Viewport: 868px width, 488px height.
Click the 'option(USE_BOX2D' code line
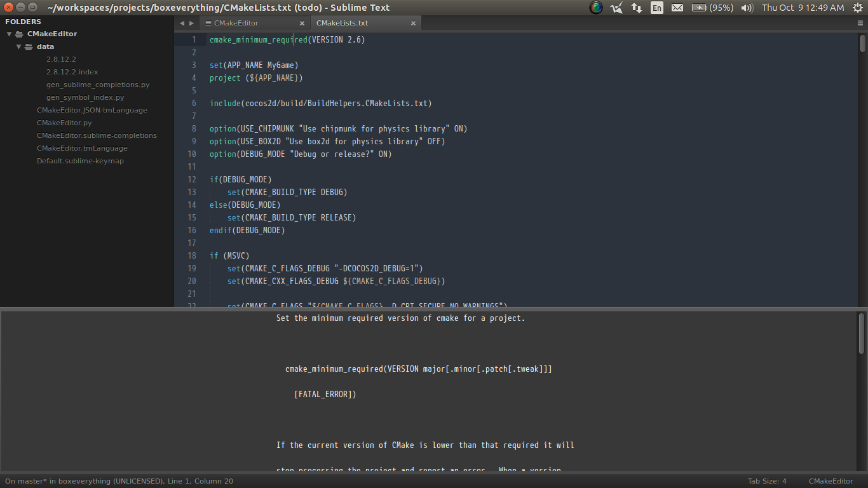327,141
